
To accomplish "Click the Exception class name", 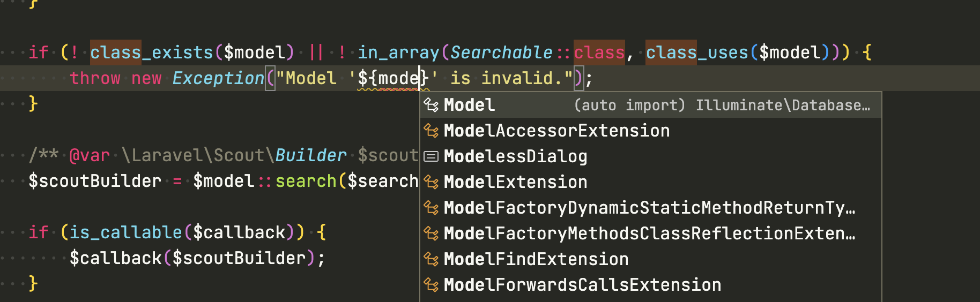I will click(x=218, y=78).
